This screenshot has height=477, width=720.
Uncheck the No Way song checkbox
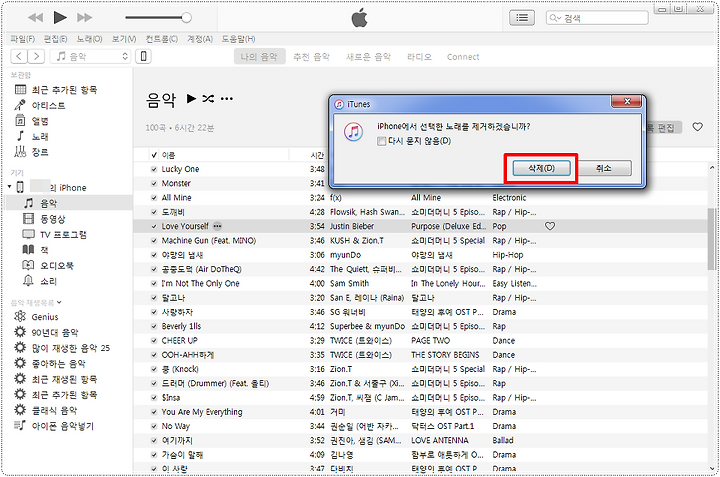click(154, 426)
